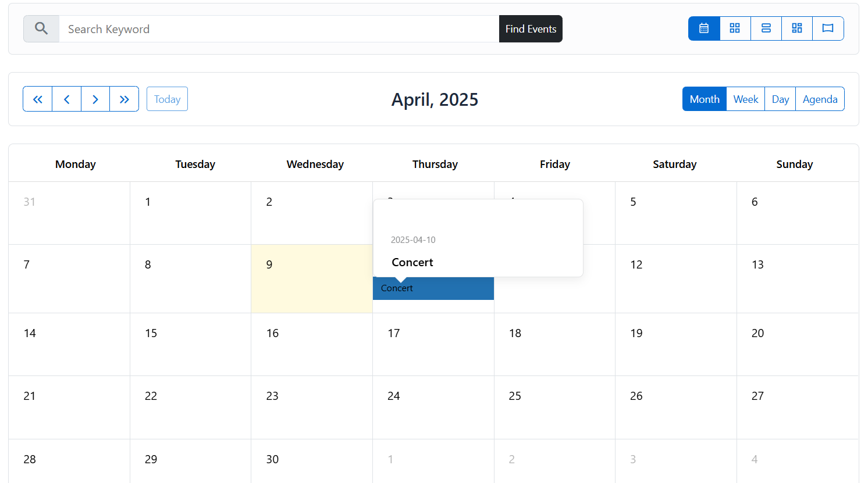Image resolution: width=868 pixels, height=483 pixels.
Task: Open the Agenda view tab
Action: [x=820, y=99]
